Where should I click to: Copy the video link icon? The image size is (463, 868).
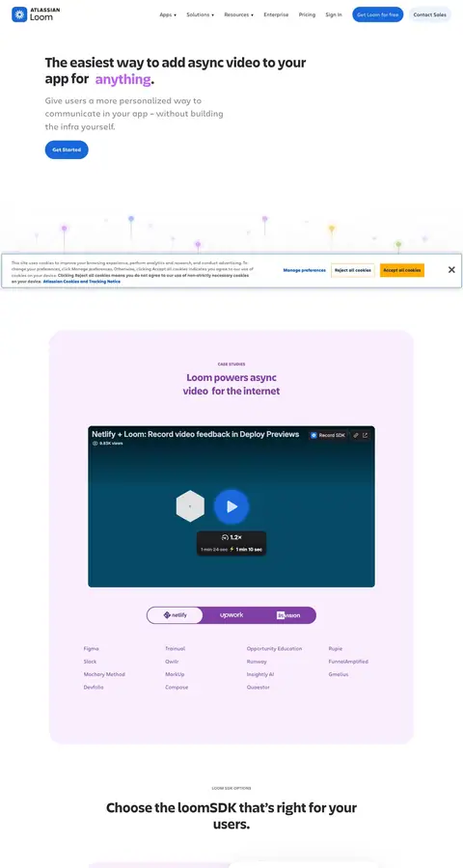coord(356,436)
